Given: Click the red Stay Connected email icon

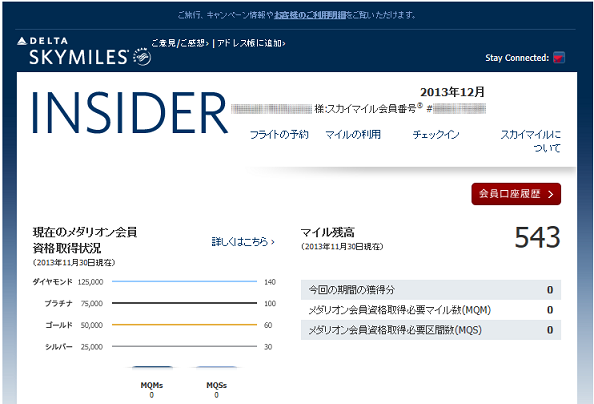Looking at the screenshot, I should 559,58.
